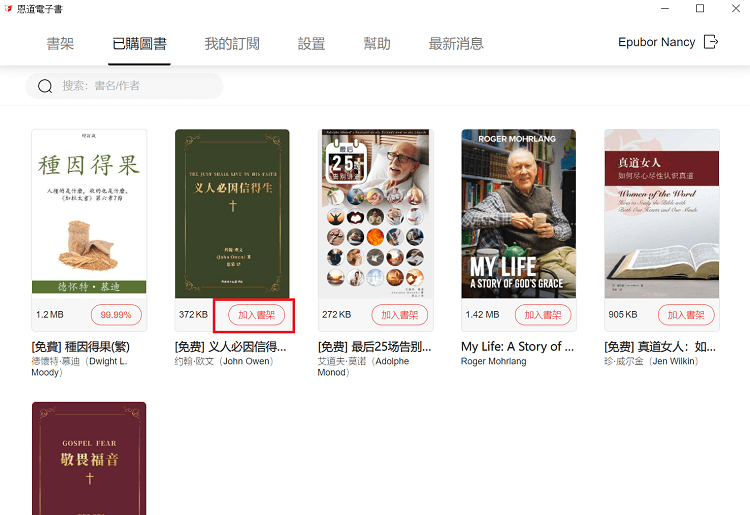The image size is (750, 515).
Task: Select the 已購圖書 tab
Action: coord(139,44)
